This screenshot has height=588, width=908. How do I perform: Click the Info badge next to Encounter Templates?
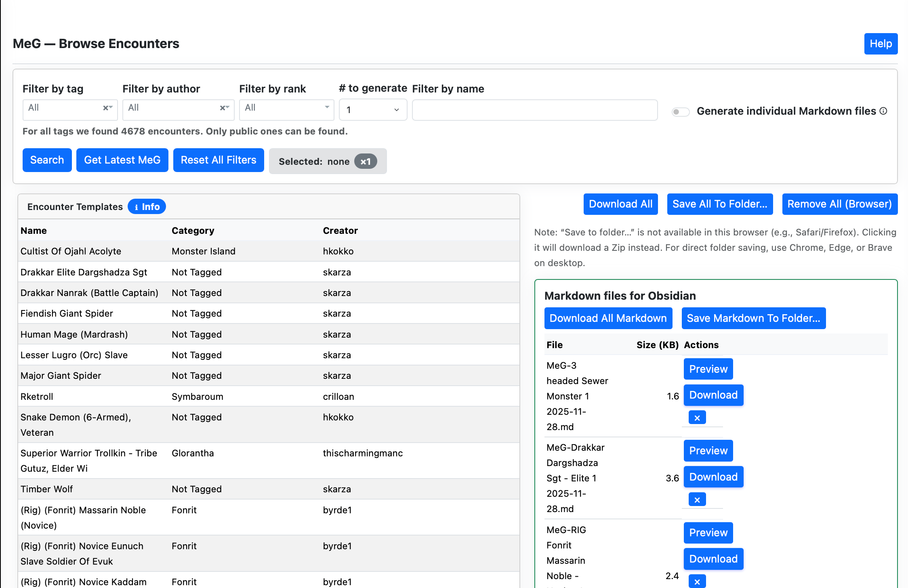click(147, 207)
